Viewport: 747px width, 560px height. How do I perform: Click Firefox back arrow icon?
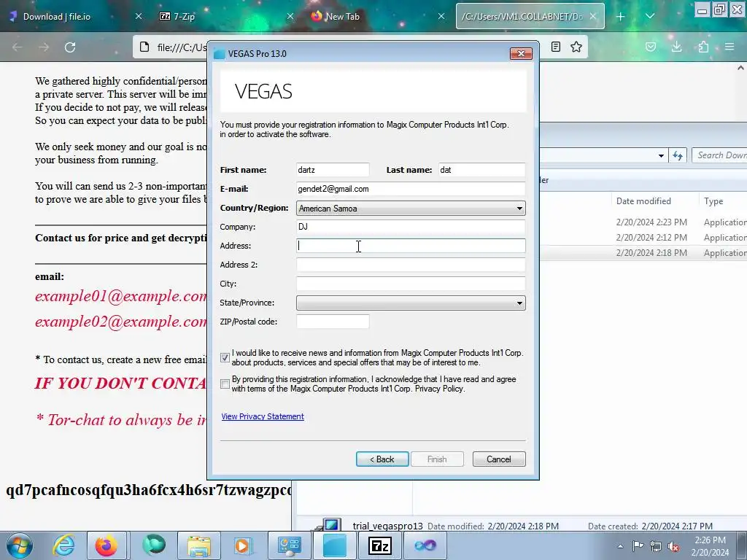pos(18,47)
